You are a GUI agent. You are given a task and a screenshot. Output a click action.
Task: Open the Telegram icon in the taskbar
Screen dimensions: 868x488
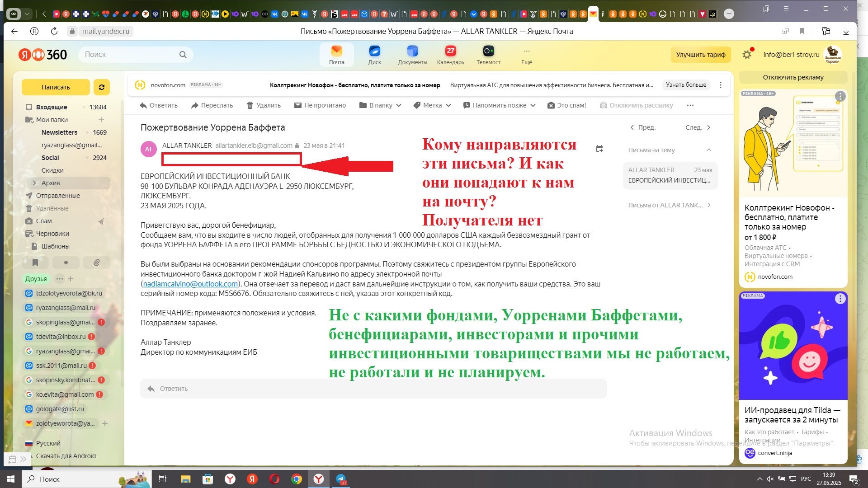tap(341, 479)
